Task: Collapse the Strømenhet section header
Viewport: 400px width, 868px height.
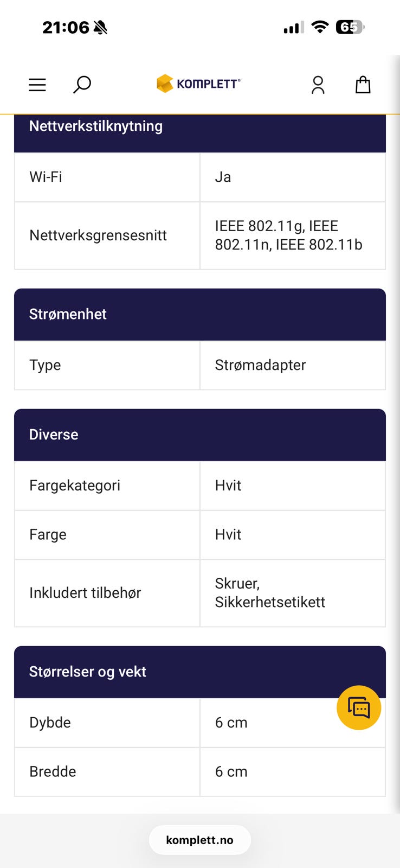Action: click(199, 314)
